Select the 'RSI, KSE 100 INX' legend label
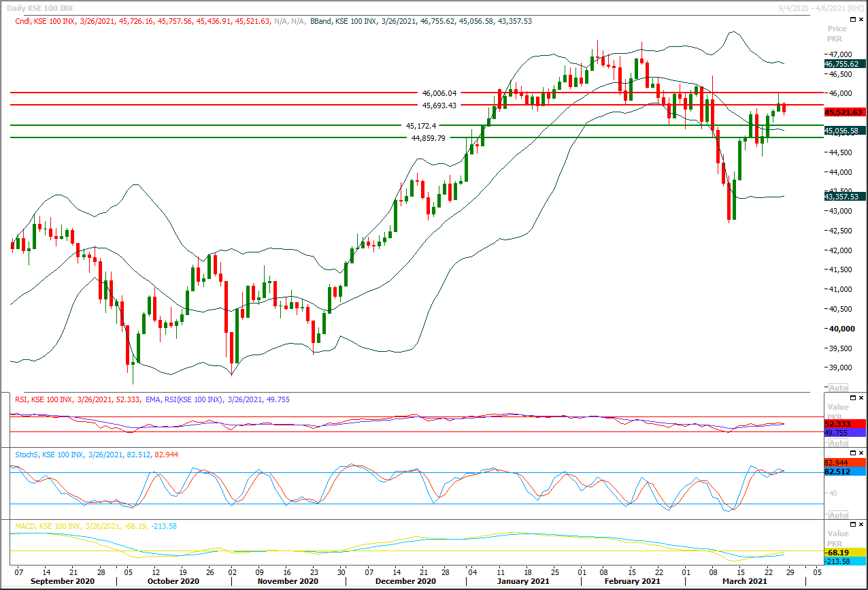868x590 pixels. (x=45, y=399)
